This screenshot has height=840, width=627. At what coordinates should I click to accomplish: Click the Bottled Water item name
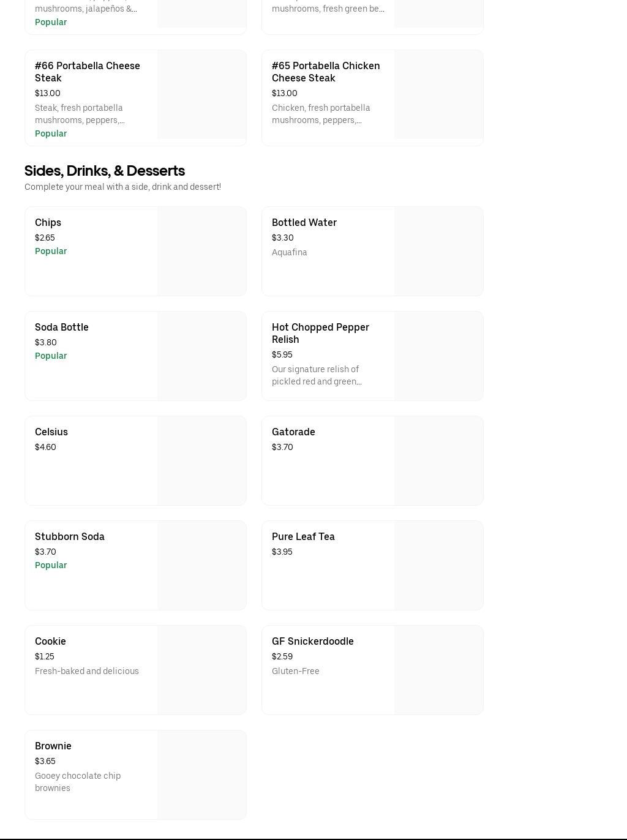coord(304,222)
